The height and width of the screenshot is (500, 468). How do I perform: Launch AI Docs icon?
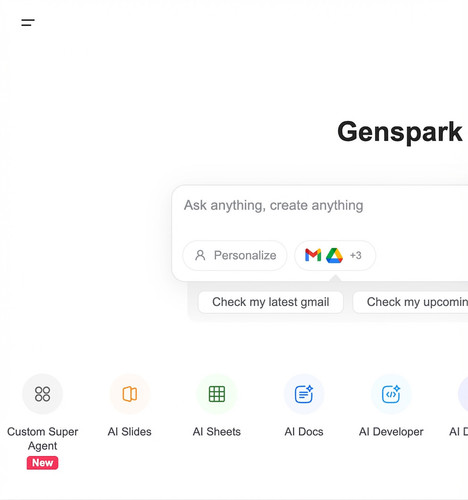[304, 394]
